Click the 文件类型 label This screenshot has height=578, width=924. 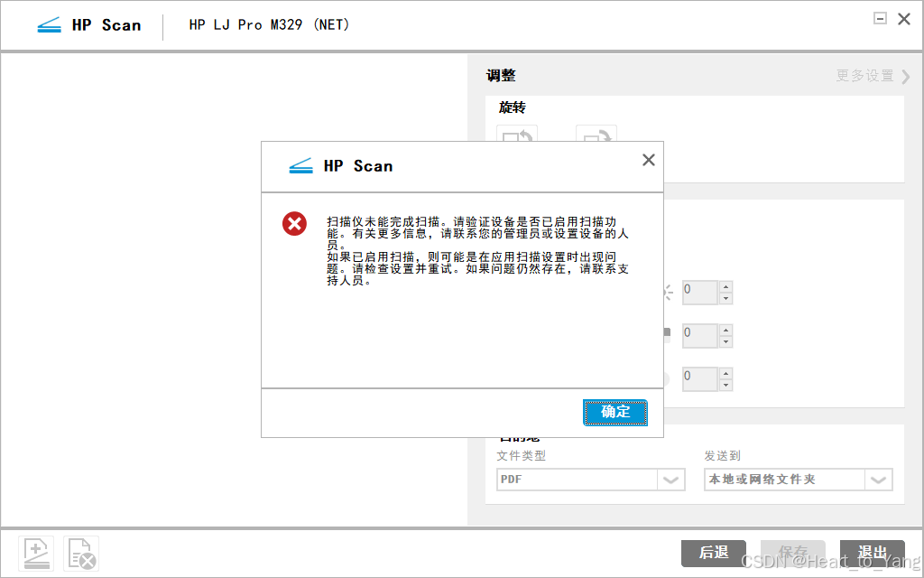pos(522,456)
